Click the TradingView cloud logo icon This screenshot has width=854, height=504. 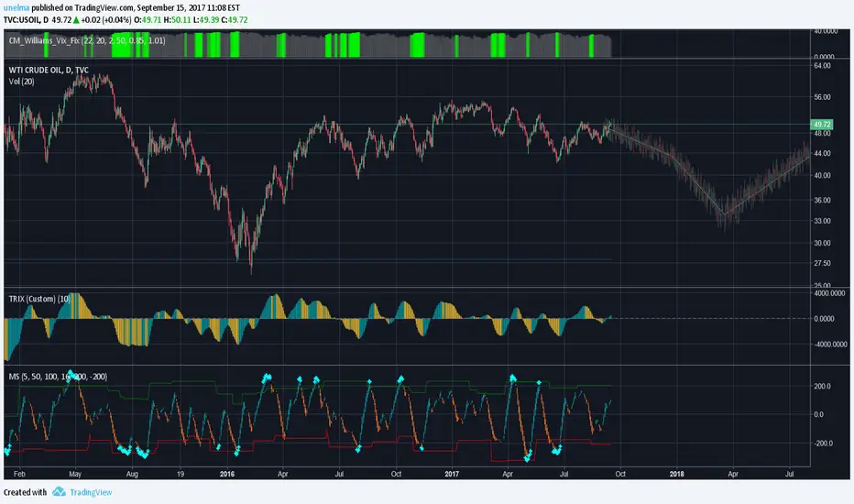point(59,491)
